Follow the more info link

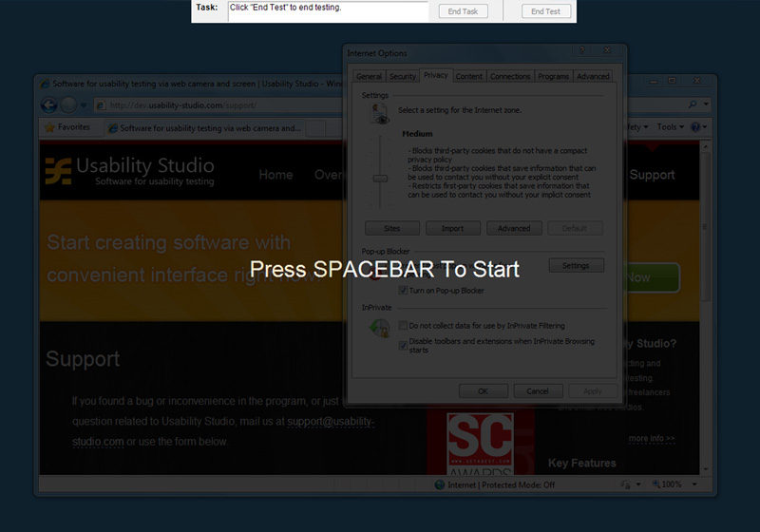[x=652, y=439]
